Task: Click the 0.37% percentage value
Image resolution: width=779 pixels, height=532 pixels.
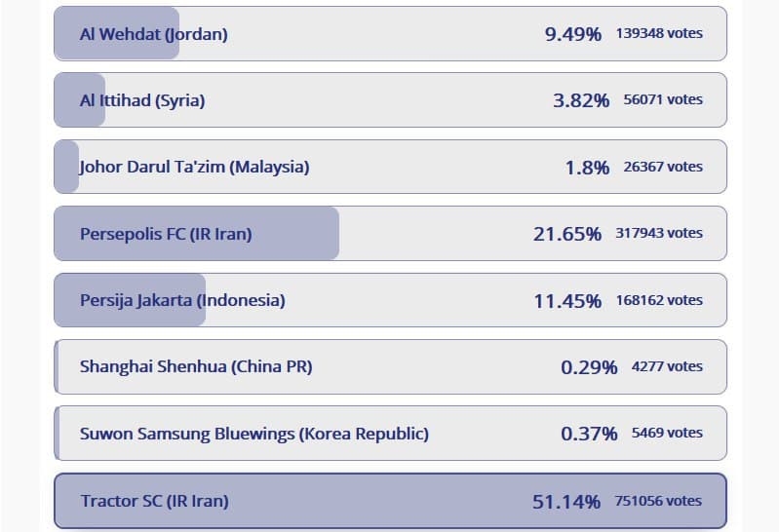Action: click(589, 434)
